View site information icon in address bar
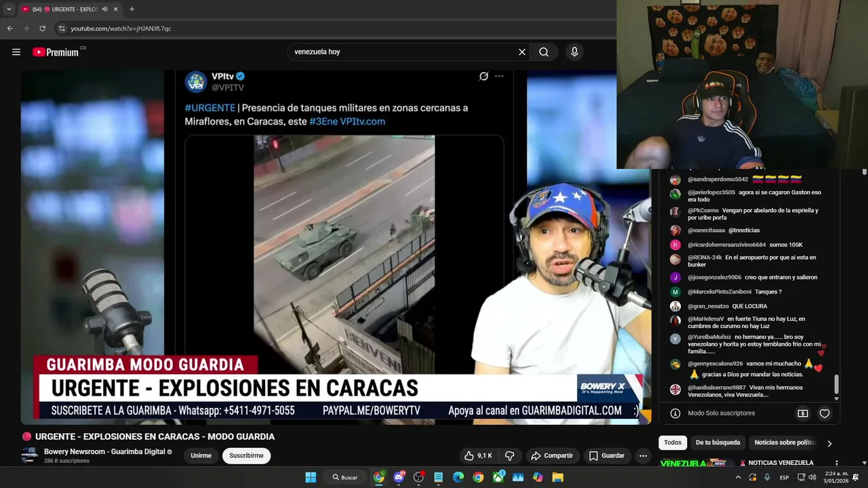Image resolution: width=868 pixels, height=488 pixels. click(x=62, y=28)
